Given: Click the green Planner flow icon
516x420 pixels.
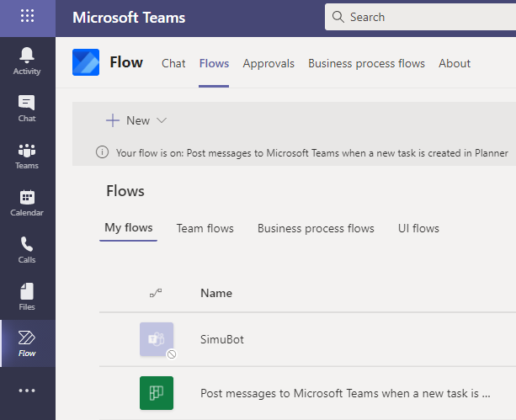Looking at the screenshot, I should pyautogui.click(x=157, y=393).
